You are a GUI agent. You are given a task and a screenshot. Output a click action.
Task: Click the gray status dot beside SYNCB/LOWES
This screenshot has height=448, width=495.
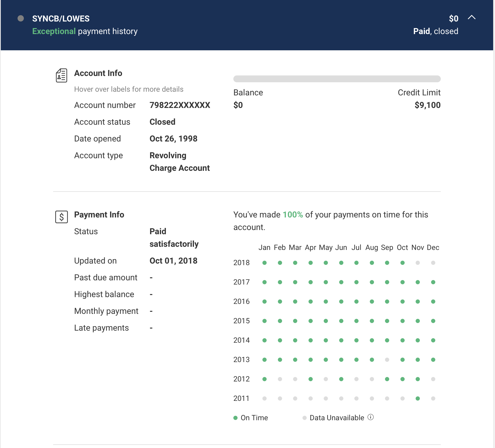21,18
